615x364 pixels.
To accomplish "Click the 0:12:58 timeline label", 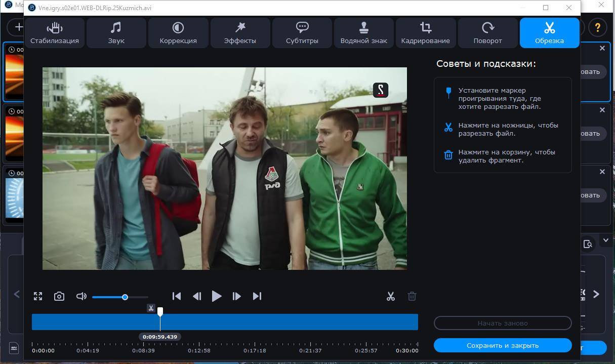I will pos(199,350).
